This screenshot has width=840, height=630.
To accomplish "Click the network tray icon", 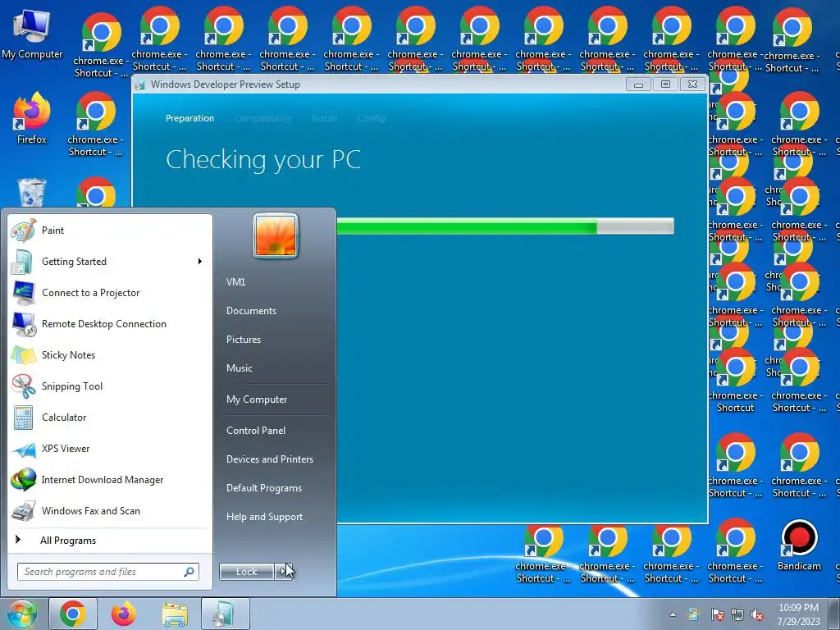I will point(737,615).
